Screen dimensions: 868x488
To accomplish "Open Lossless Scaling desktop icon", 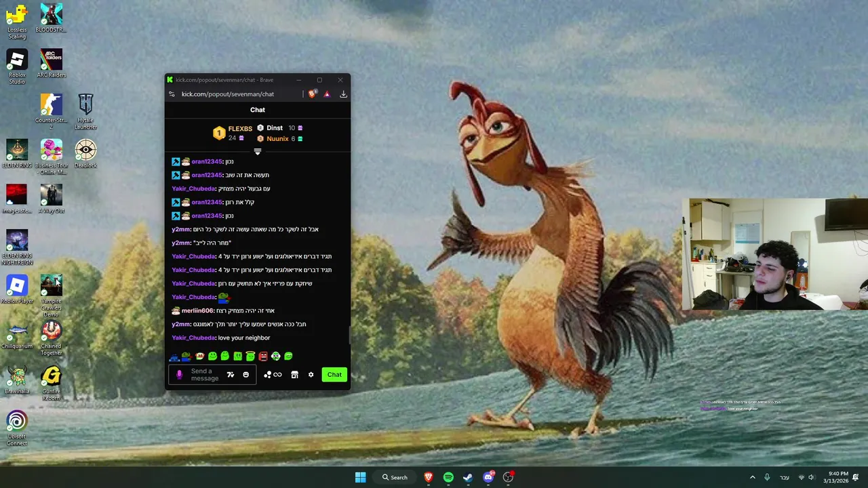I will coord(17,22).
